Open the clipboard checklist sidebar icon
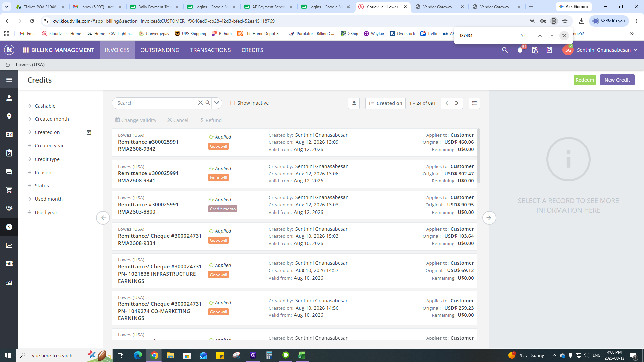The image size is (644, 362). coord(9,153)
